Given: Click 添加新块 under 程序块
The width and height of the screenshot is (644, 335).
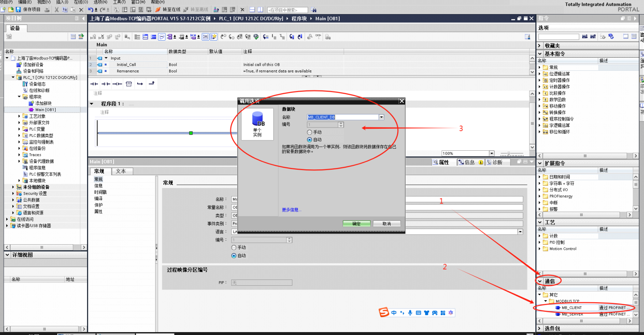Looking at the screenshot, I should click(x=44, y=103).
